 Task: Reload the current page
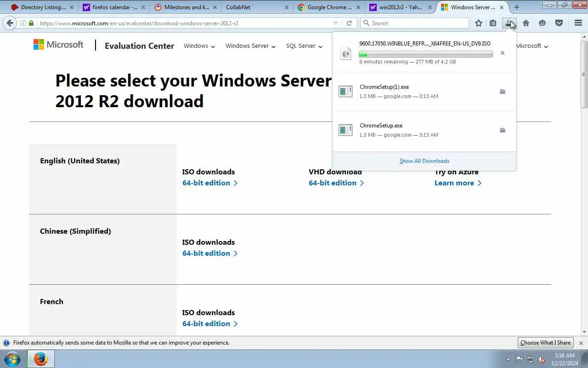[349, 23]
